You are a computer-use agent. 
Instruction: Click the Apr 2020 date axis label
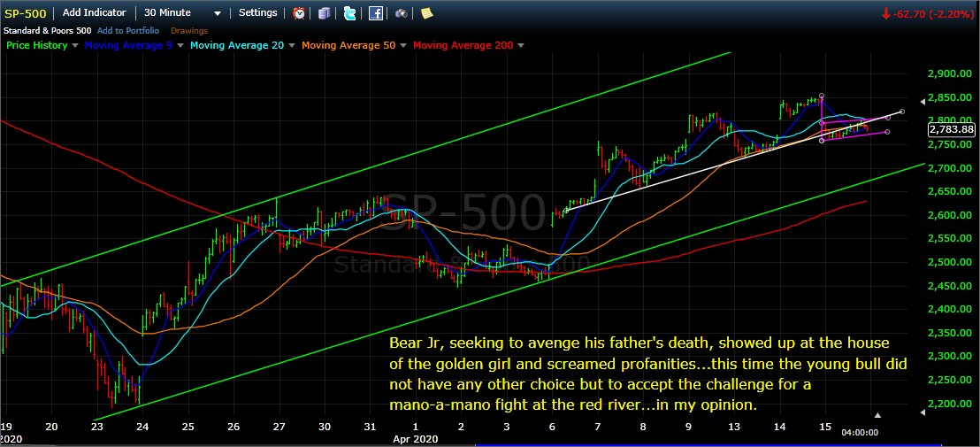416,439
